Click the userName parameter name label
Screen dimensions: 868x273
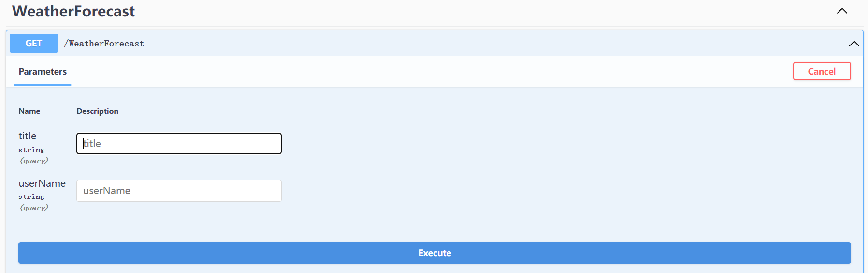click(42, 183)
